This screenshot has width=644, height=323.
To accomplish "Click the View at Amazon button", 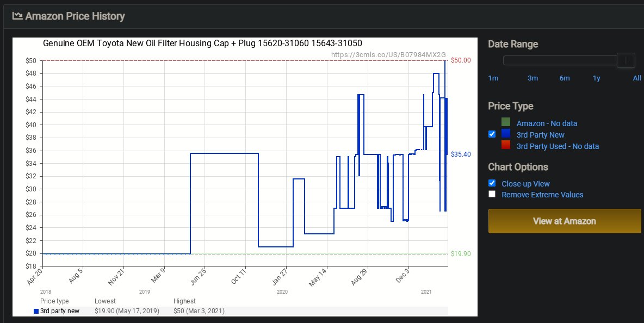I will tap(565, 221).
